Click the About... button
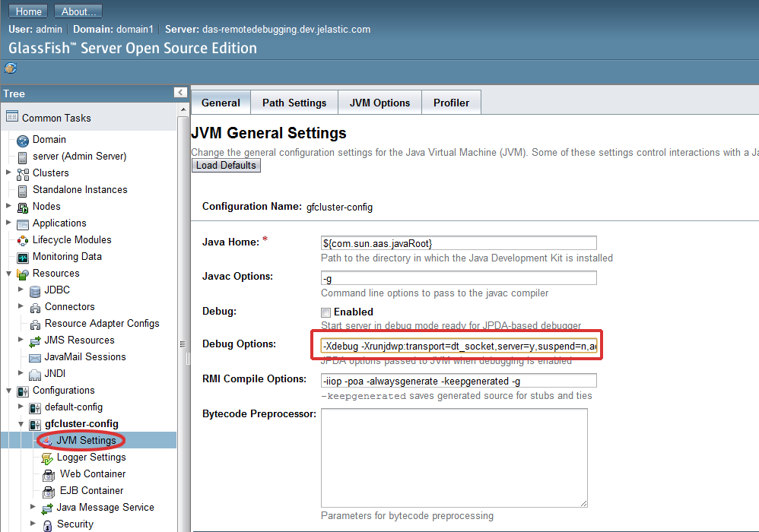This screenshot has height=532, width=759. (x=78, y=11)
